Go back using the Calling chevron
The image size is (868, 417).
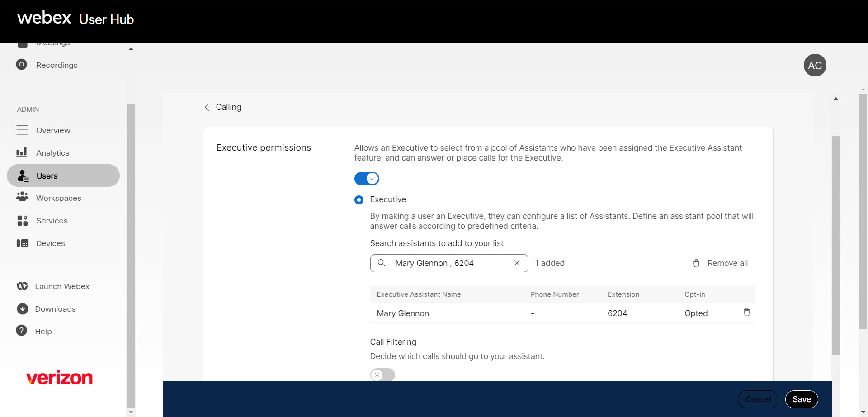(207, 107)
